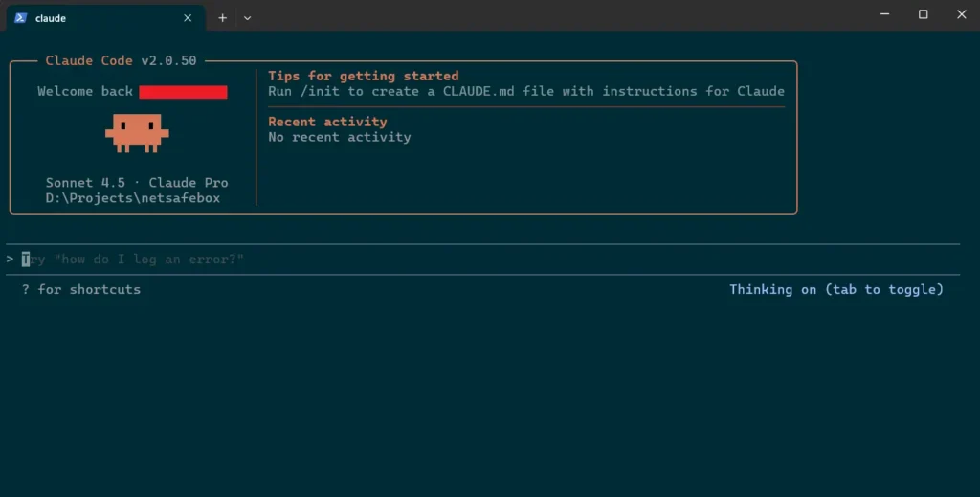Click the 'Tips for getting started' heading

[363, 76]
